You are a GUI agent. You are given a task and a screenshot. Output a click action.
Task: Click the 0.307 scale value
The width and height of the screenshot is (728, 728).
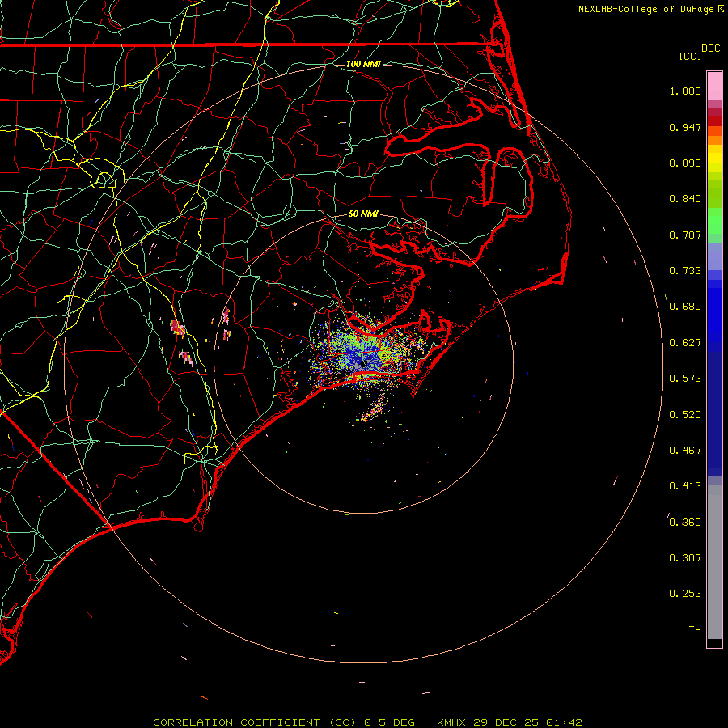point(685,558)
